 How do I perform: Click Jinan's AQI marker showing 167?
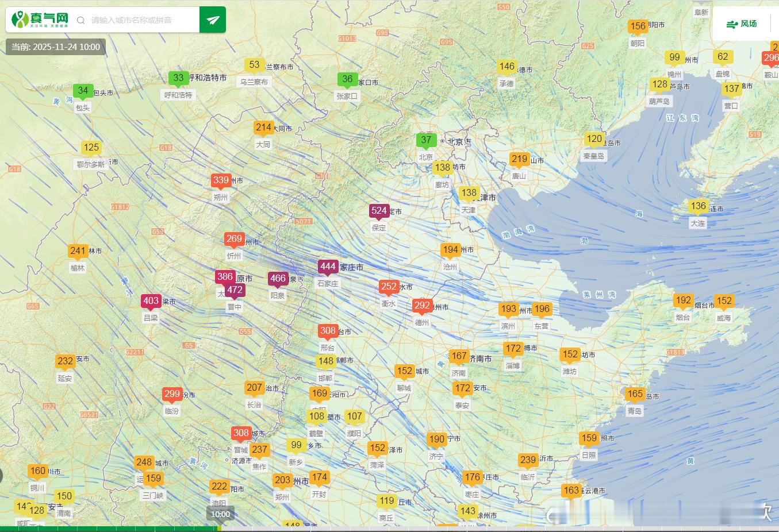(459, 357)
